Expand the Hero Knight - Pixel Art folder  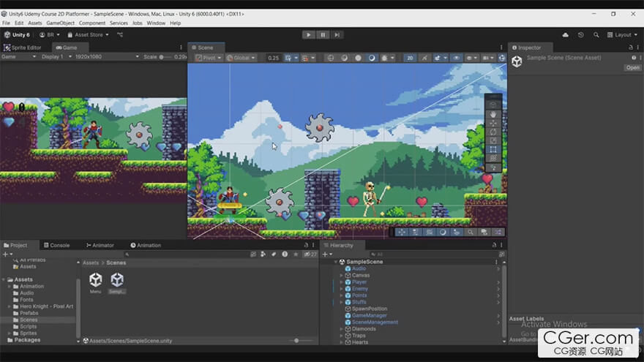click(x=10, y=306)
